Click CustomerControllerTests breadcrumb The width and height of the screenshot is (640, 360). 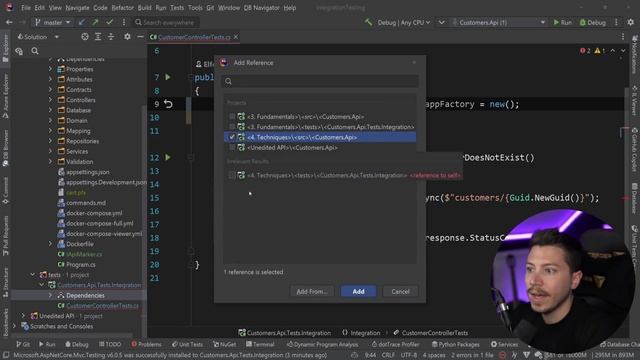click(435, 333)
